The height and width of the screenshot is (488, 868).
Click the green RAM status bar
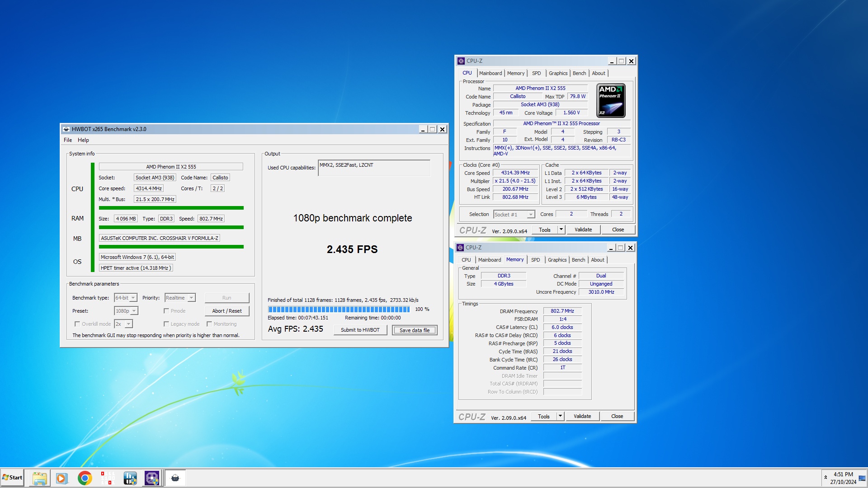(x=171, y=227)
